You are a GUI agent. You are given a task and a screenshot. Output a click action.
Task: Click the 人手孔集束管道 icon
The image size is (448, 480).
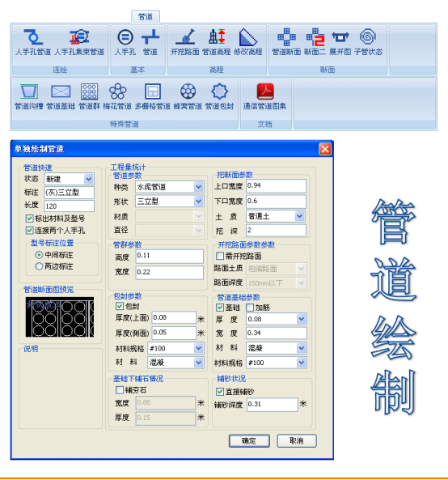click(x=79, y=37)
